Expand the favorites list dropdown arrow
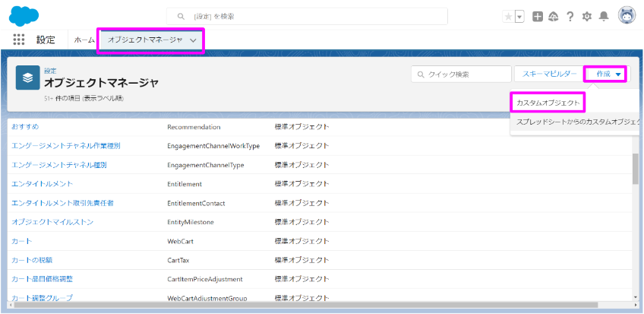 tap(519, 17)
